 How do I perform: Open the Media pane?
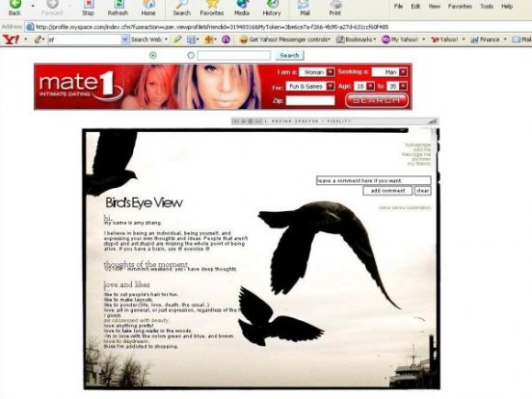(x=241, y=7)
